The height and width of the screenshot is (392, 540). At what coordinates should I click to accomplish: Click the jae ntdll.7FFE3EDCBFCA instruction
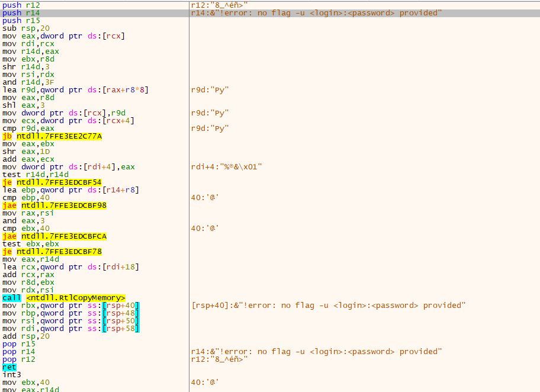point(54,236)
